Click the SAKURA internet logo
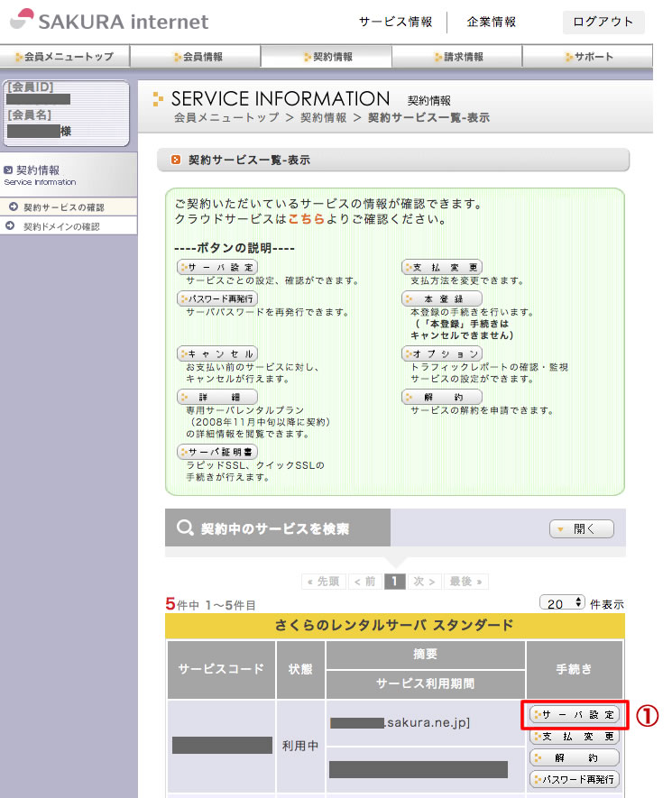 pyautogui.click(x=109, y=22)
